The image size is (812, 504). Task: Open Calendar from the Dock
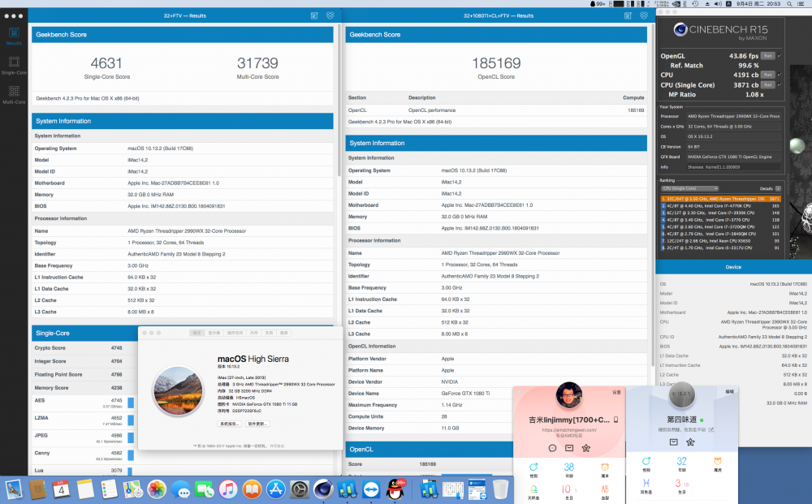[x=61, y=489]
